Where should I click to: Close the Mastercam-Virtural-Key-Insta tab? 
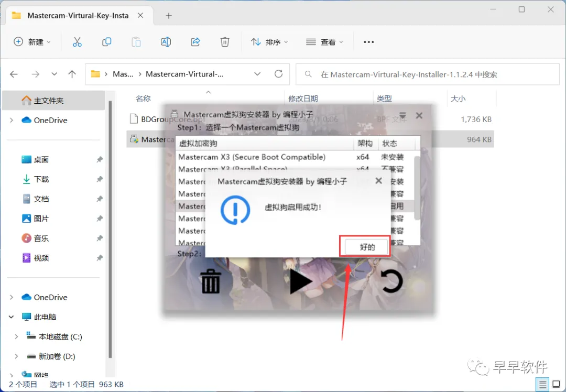(x=140, y=16)
